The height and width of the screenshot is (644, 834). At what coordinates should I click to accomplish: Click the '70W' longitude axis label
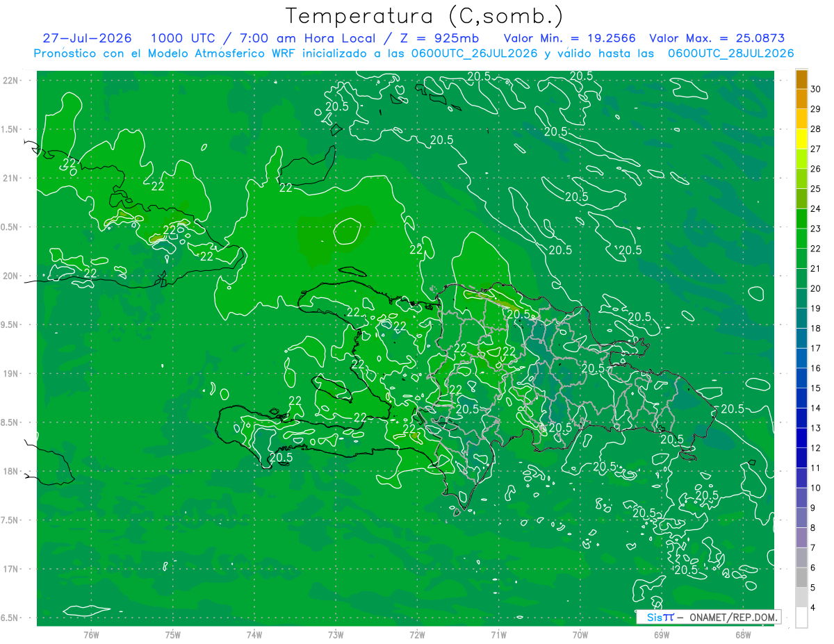(x=580, y=635)
